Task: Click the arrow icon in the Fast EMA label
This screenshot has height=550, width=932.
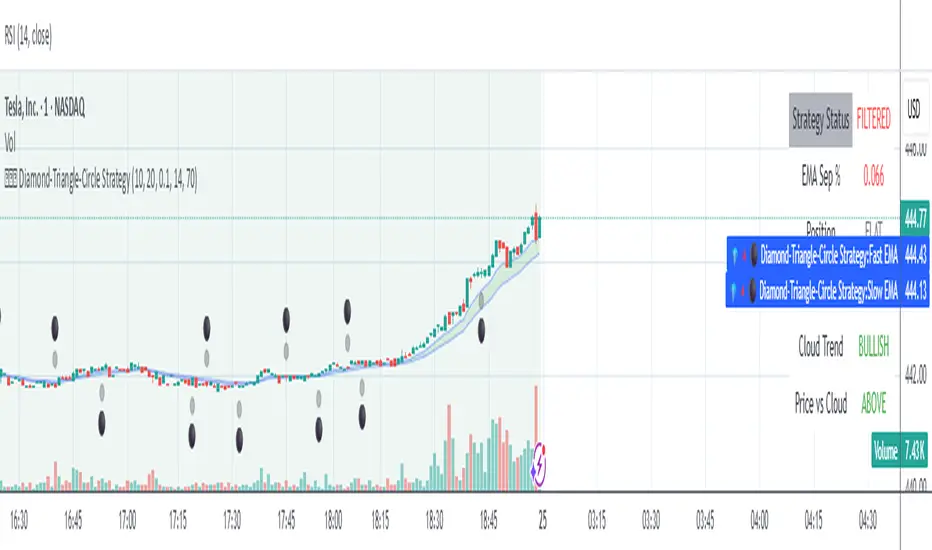Action: pos(736,255)
